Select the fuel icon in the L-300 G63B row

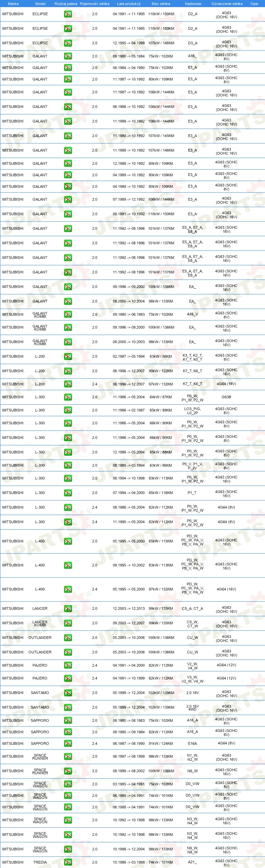tap(68, 397)
